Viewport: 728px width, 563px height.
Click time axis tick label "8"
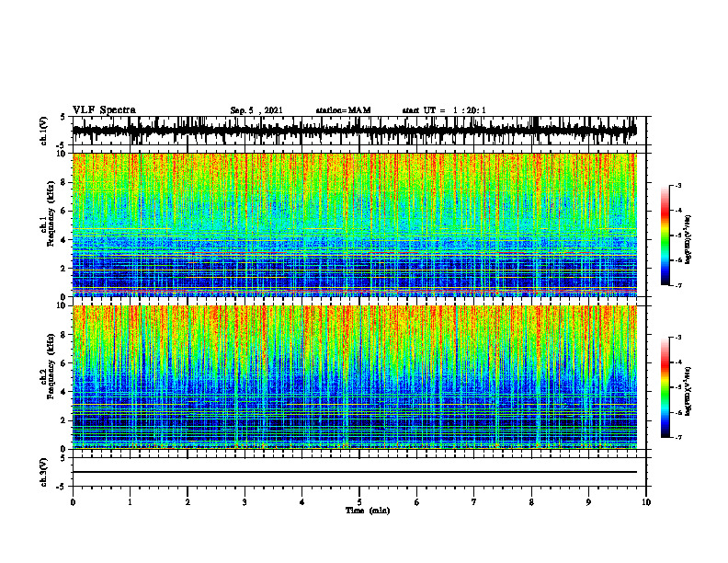[x=531, y=502]
